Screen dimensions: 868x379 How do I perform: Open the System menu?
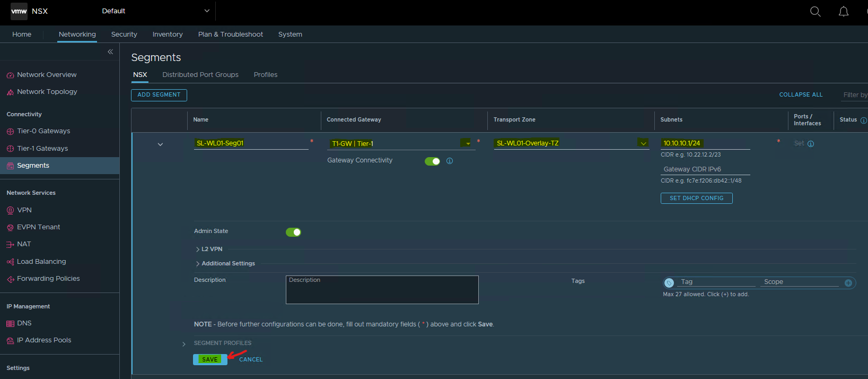[290, 35]
